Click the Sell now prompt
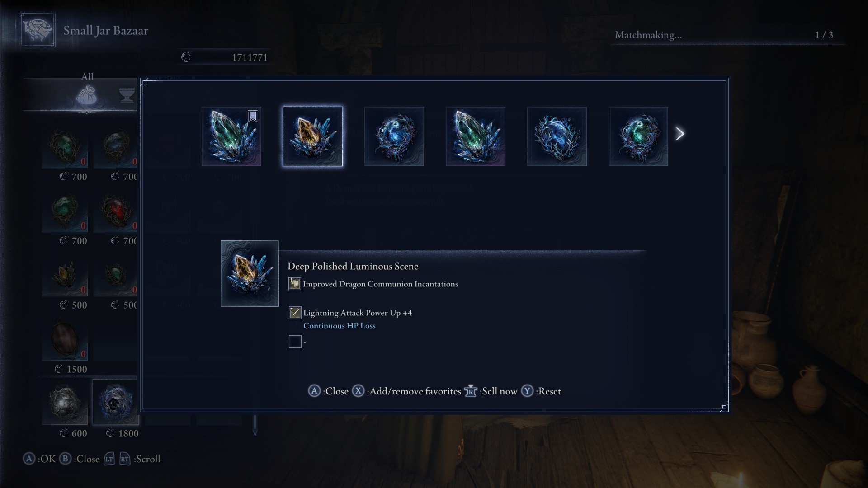The width and height of the screenshot is (868, 488). [x=491, y=391]
